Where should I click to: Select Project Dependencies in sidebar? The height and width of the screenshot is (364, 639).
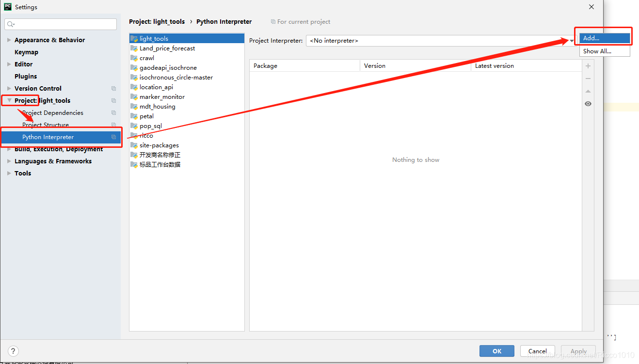click(x=53, y=113)
